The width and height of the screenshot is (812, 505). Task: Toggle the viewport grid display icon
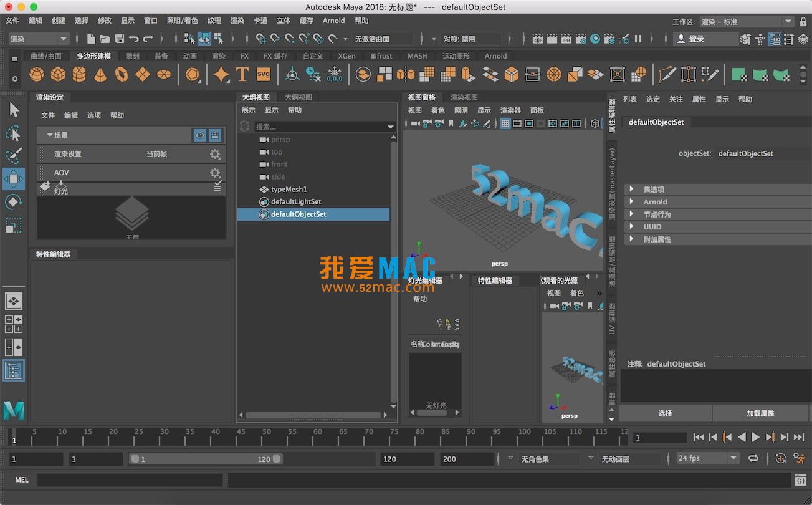pyautogui.click(x=505, y=123)
